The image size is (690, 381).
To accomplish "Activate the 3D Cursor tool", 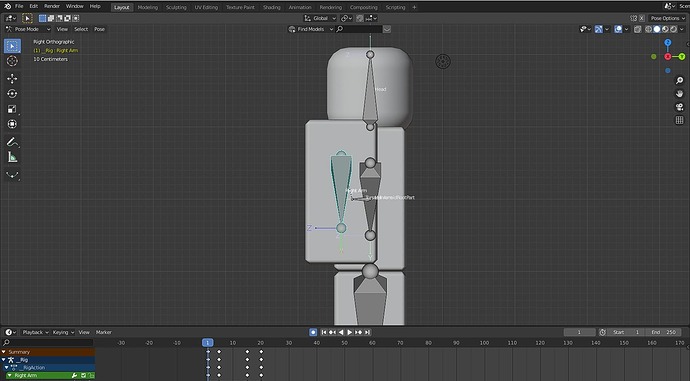I will pos(12,61).
